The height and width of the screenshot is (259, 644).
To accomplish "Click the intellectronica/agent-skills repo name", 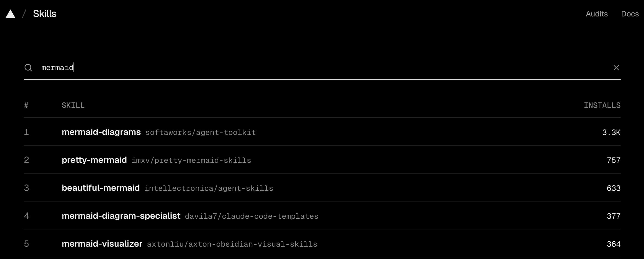I will 209,189.
